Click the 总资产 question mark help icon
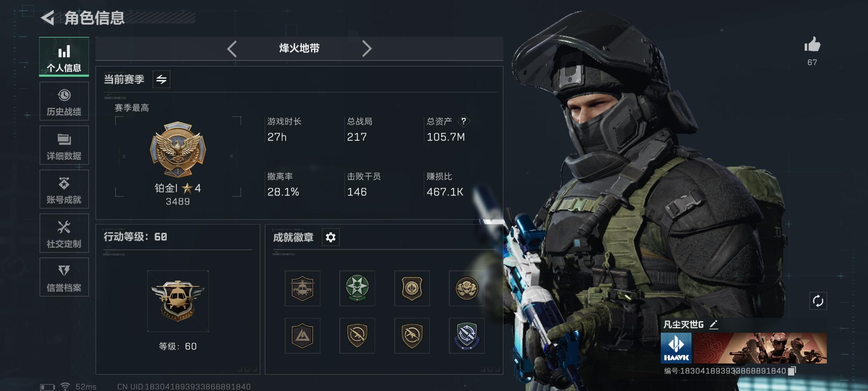868x391 pixels. [463, 121]
